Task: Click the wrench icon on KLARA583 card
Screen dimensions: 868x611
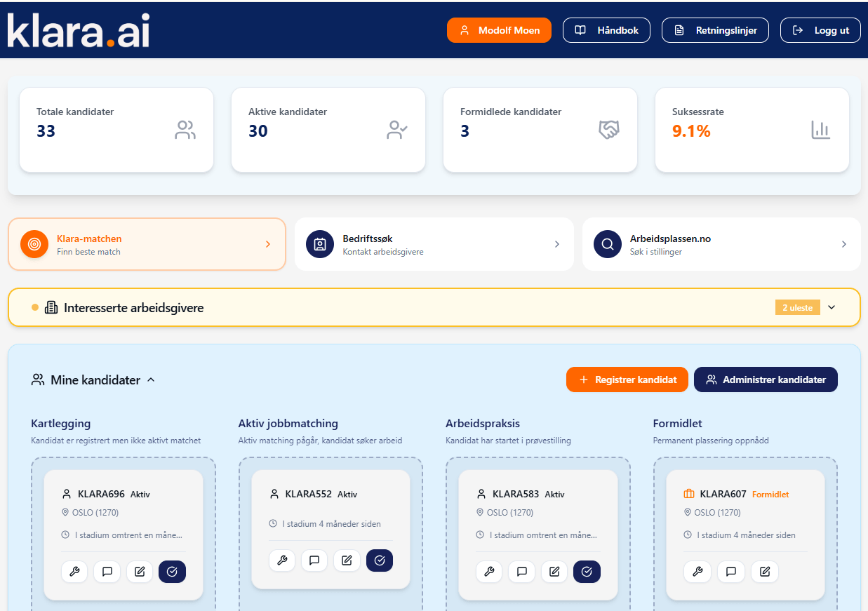Action: 489,572
